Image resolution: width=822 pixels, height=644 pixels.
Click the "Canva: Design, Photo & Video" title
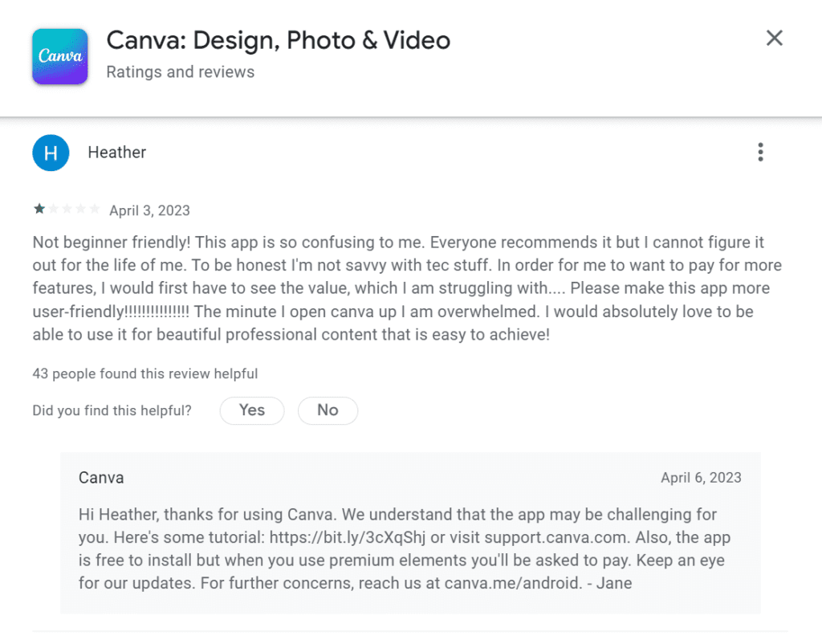(x=278, y=40)
